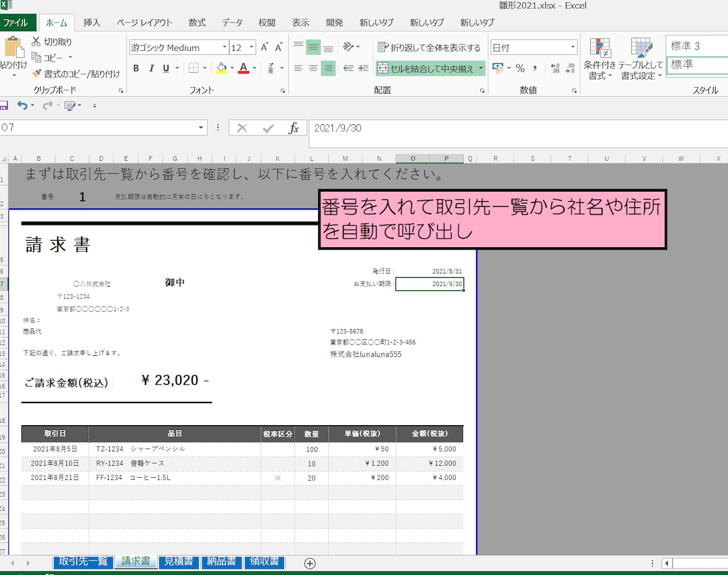728x575 pixels.
Task: Increase the font size with large A
Action: pyautogui.click(x=264, y=48)
